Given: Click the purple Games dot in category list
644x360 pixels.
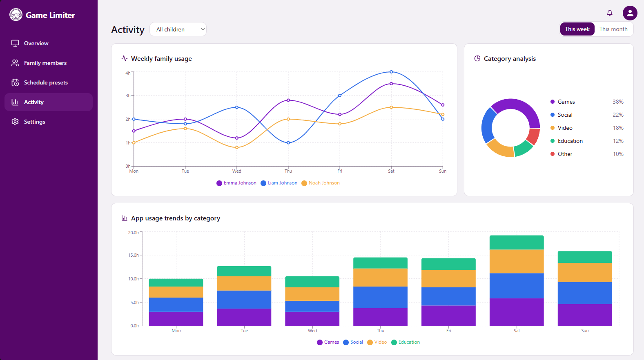Looking at the screenshot, I should [553, 102].
